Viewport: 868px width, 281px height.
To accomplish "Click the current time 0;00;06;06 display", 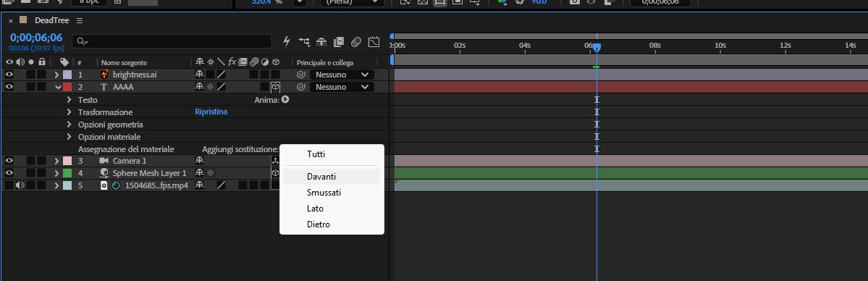I will click(36, 38).
